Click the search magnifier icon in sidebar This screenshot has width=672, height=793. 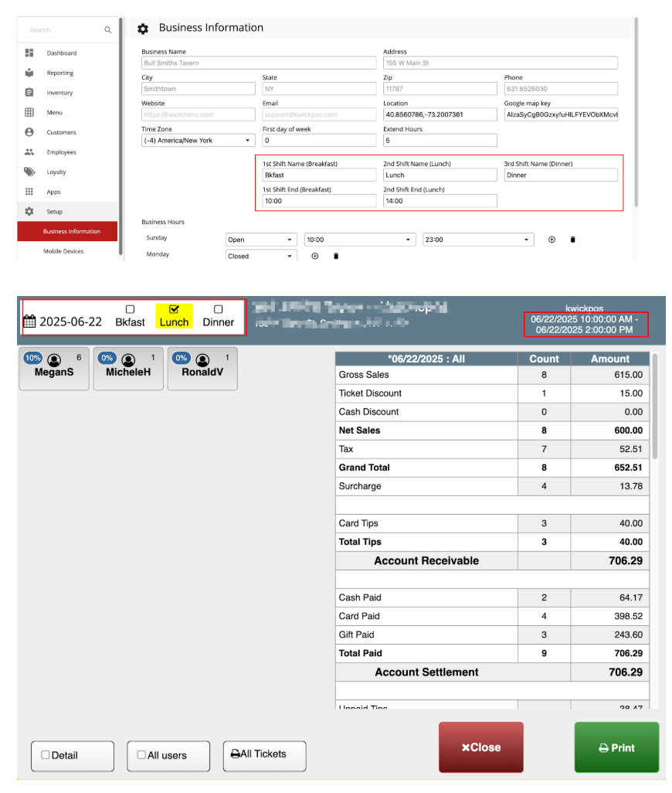tap(107, 30)
